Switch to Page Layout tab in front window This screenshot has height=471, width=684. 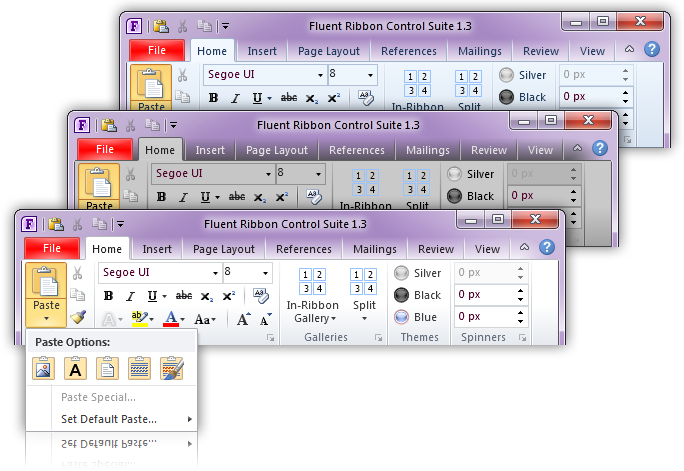coord(224,249)
